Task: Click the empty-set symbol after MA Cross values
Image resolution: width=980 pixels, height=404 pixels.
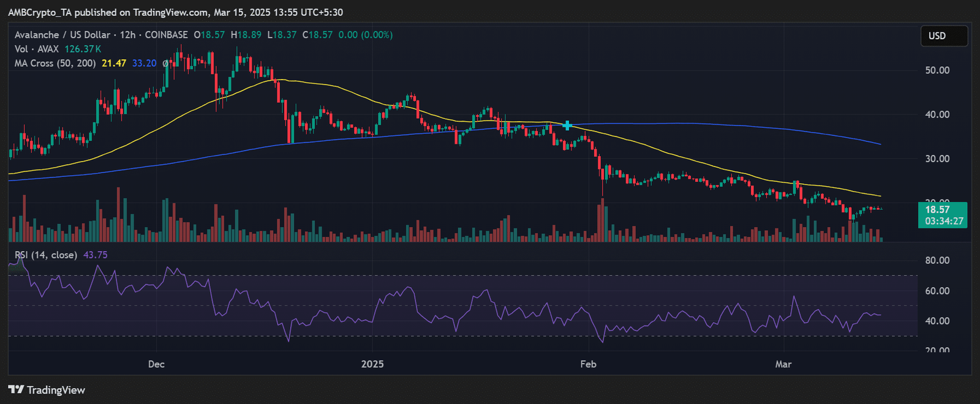Action: [x=165, y=63]
